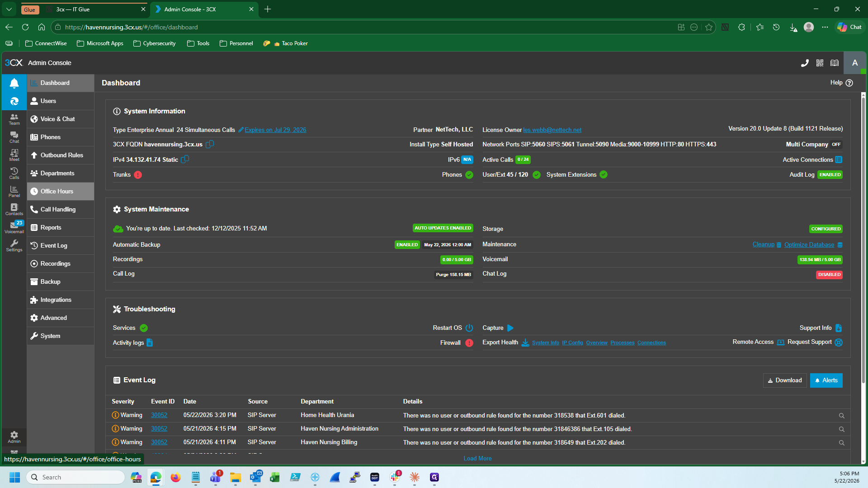868x488 pixels.
Task: Select the Admin gear in the left rail
Action: 14,437
